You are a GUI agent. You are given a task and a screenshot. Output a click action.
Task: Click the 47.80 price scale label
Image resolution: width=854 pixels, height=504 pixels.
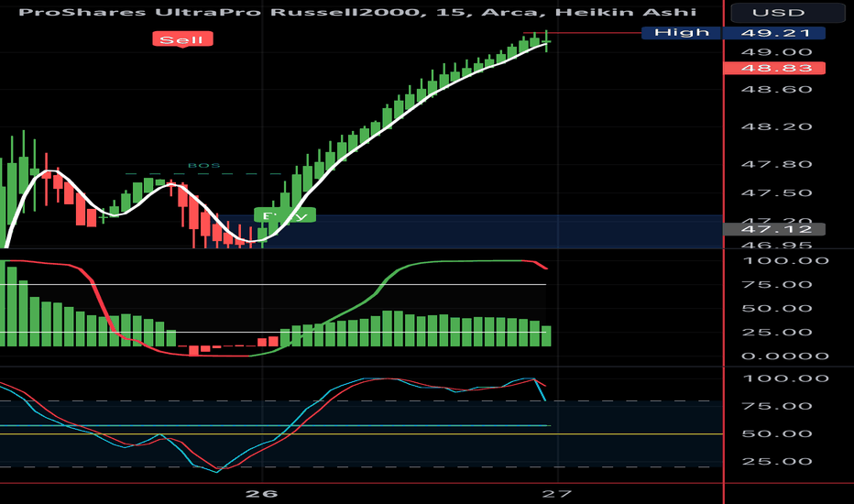(777, 165)
